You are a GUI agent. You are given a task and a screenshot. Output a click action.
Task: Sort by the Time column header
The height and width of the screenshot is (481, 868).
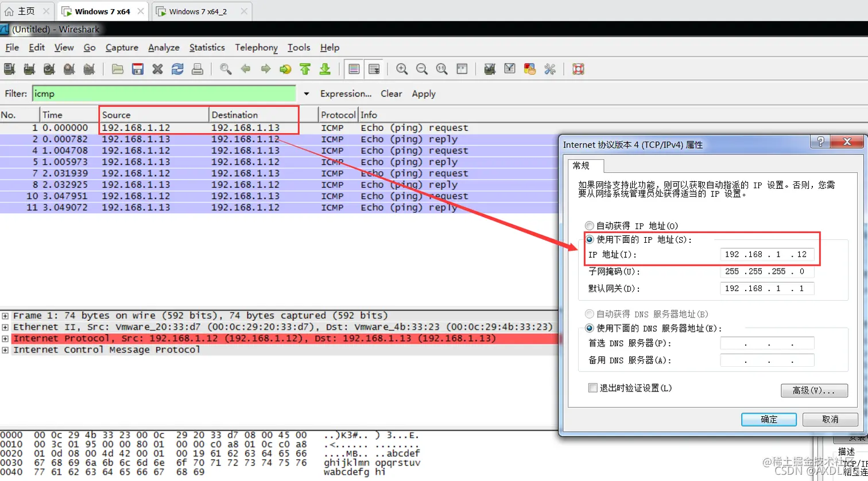[x=69, y=115]
